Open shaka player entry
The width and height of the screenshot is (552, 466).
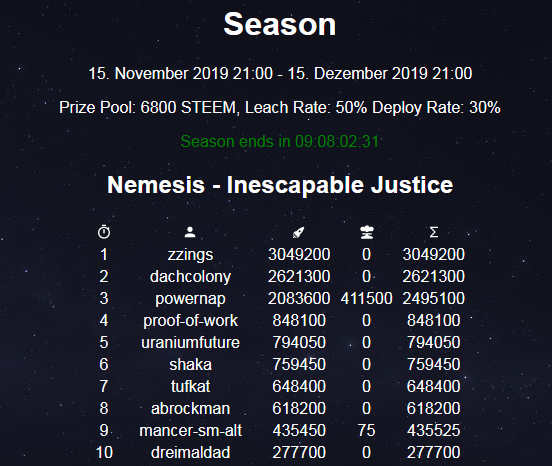(x=190, y=365)
